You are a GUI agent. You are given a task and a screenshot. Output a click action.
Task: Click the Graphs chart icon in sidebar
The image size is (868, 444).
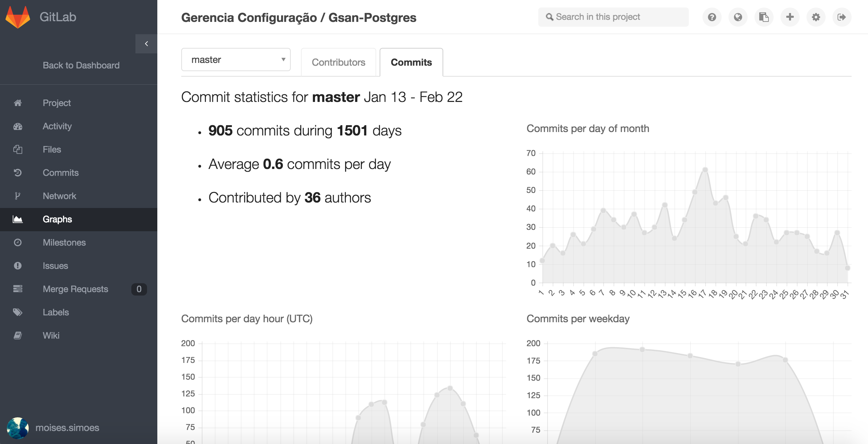18,219
